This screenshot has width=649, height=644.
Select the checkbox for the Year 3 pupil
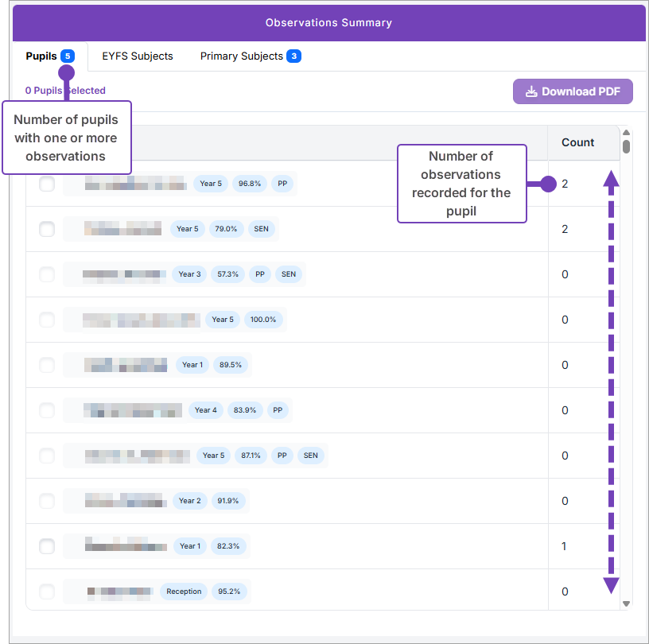[47, 274]
